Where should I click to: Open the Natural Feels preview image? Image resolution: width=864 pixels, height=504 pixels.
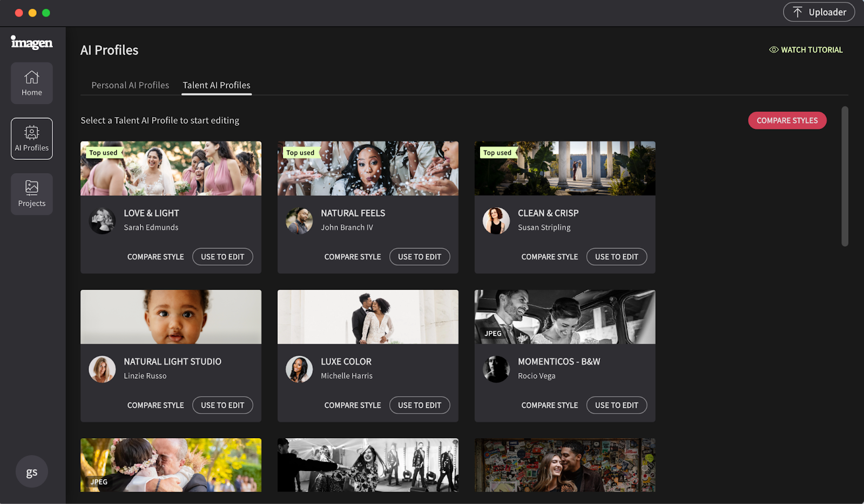(368, 168)
